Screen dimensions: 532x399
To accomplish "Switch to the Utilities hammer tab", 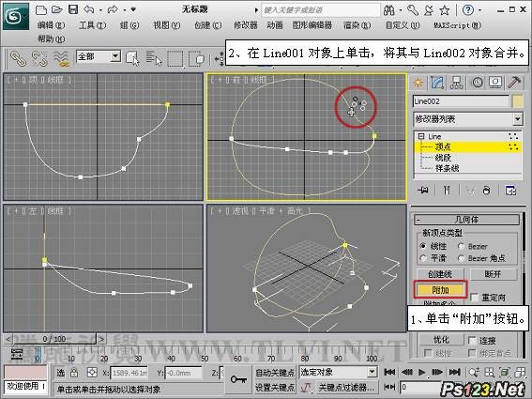I will point(514,83).
